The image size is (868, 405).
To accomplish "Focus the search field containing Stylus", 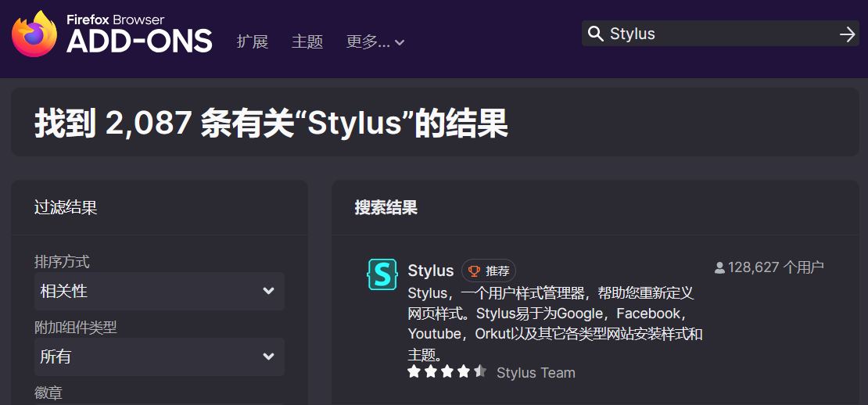I will coord(719,34).
